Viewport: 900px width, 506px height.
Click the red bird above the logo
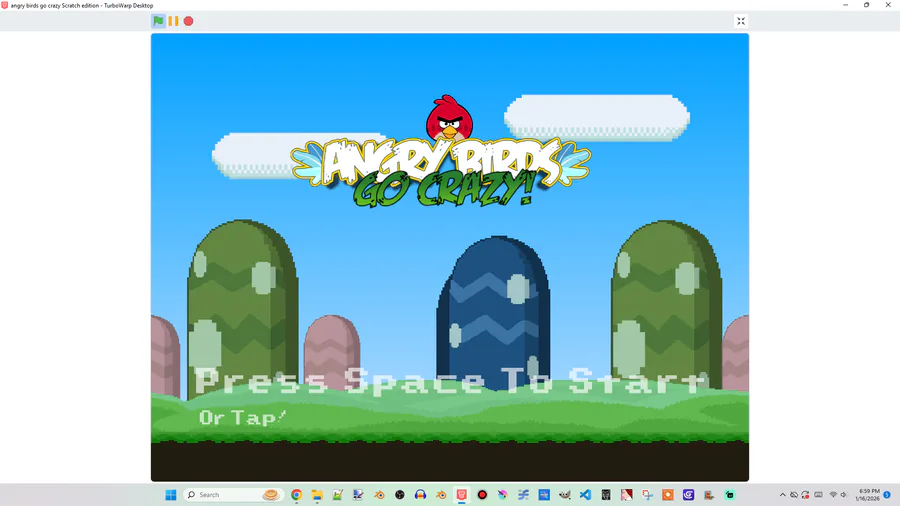449,118
